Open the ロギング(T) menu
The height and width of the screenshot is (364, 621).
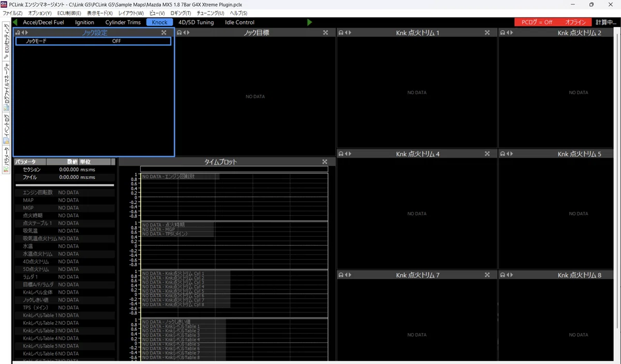coord(181,13)
